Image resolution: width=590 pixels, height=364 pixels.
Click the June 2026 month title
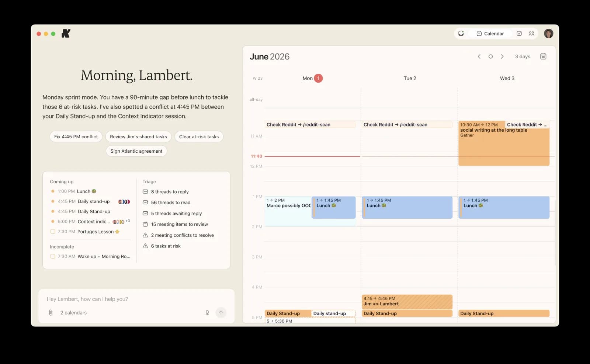pyautogui.click(x=270, y=56)
